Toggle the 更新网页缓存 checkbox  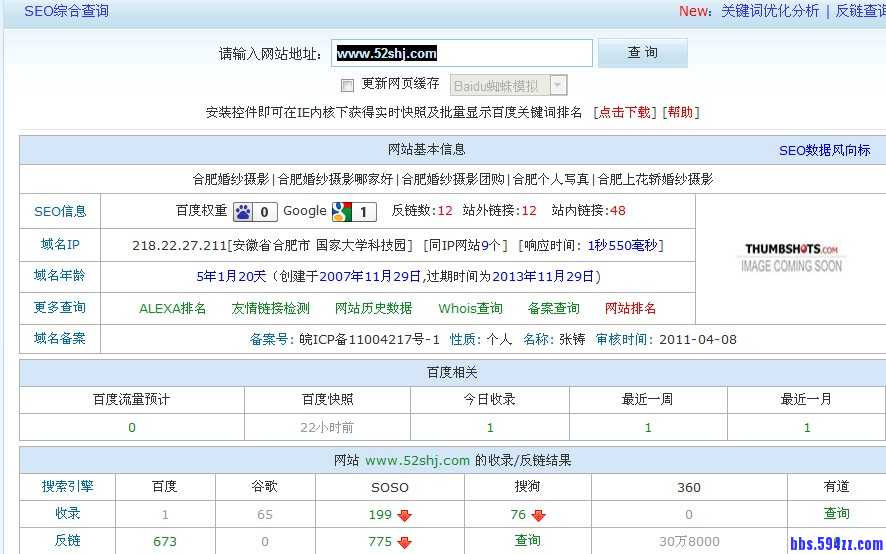click(x=347, y=85)
